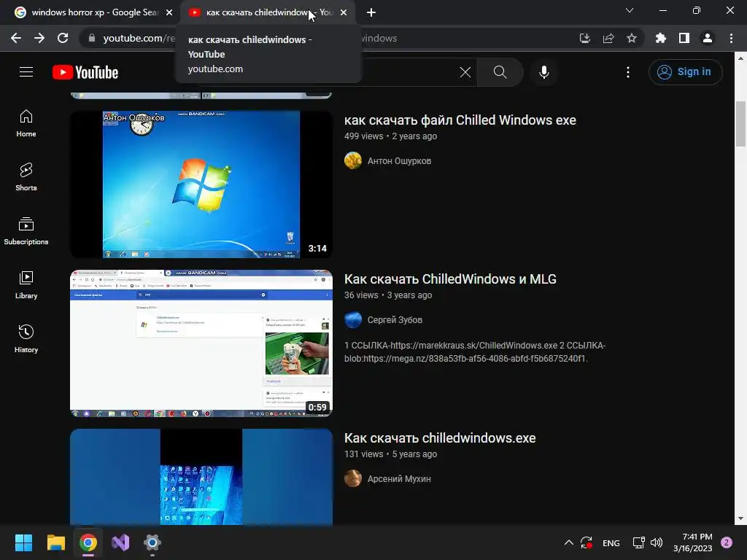The width and height of the screenshot is (747, 560).
Task: Open Visual Studio from taskbar
Action: click(120, 542)
